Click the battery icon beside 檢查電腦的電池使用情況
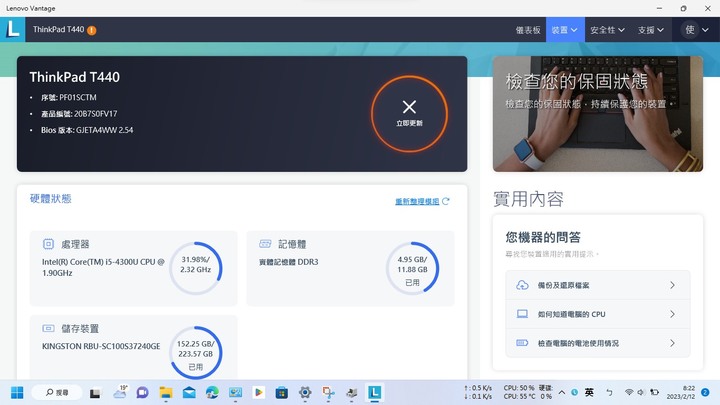This screenshot has height=405, width=720. tap(522, 343)
